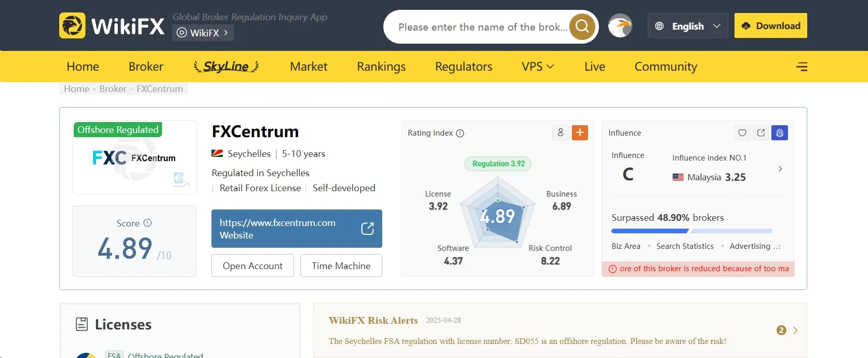
Task: Click Biz Area link
Action: coord(626,246)
